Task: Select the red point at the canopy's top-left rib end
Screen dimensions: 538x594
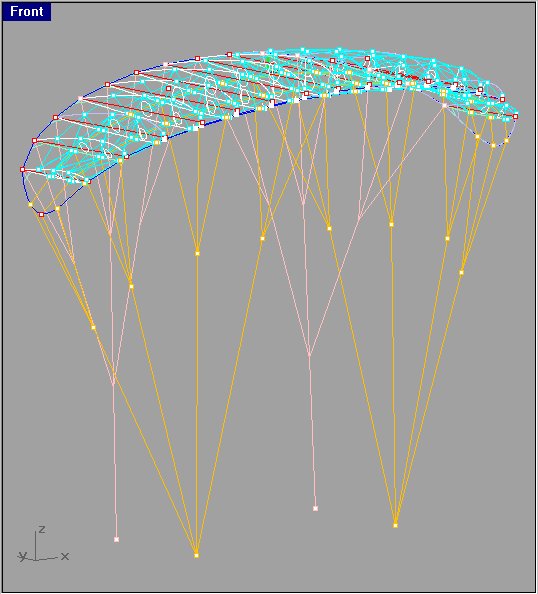Action: (229, 55)
